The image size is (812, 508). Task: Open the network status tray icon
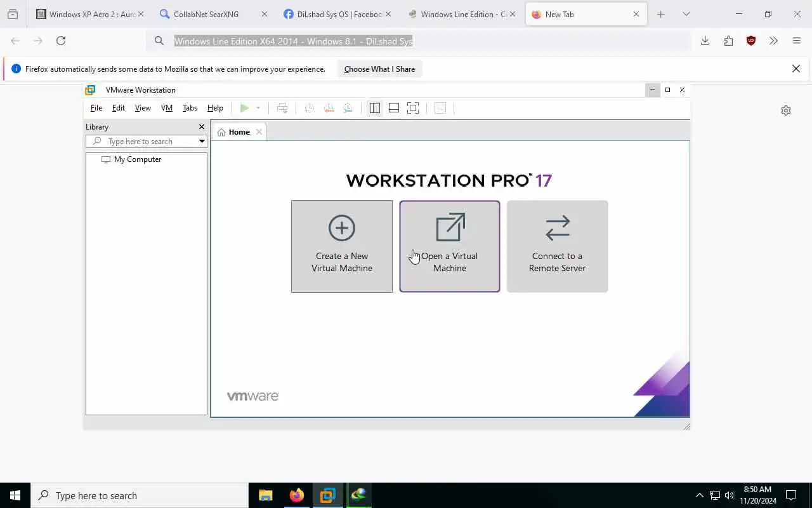click(715, 495)
